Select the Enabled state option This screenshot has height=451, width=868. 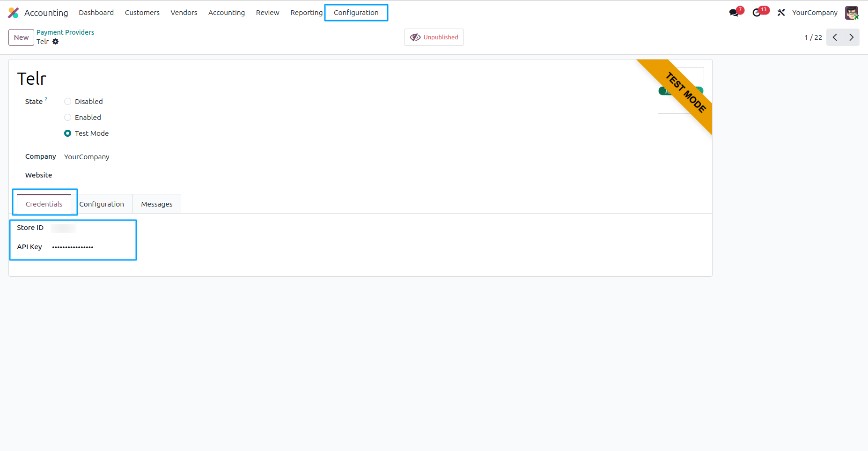[67, 117]
